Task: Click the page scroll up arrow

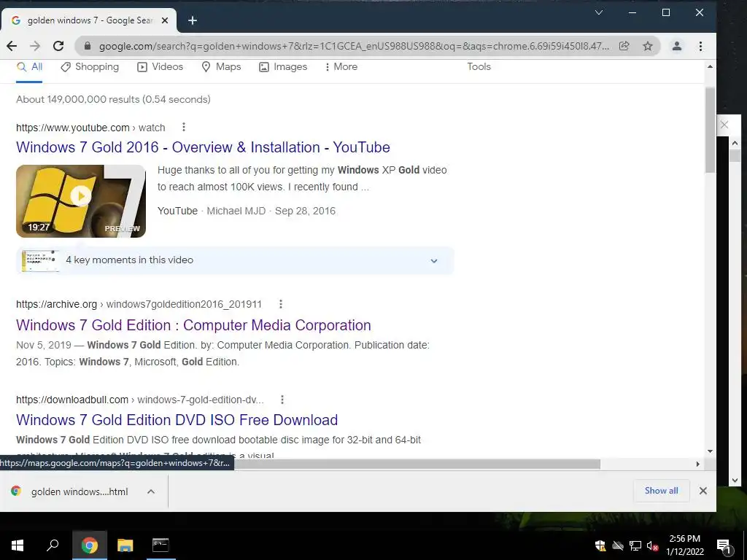Action: point(710,66)
